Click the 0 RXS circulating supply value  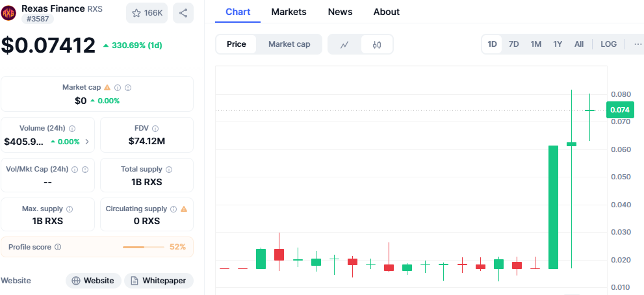pos(147,221)
